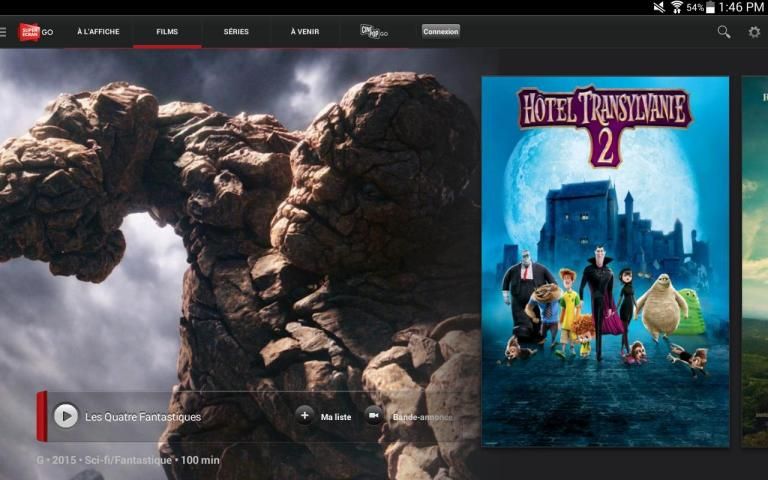The height and width of the screenshot is (480, 768).
Task: Select the Films tab
Action: point(167,32)
